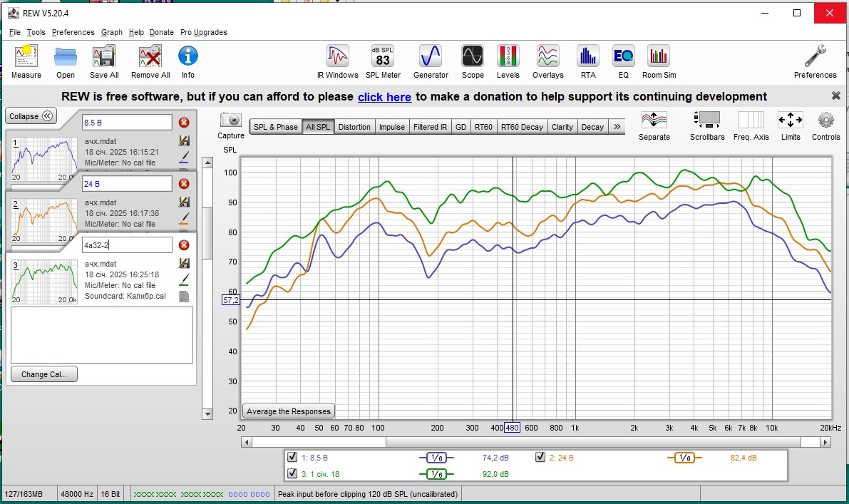The width and height of the screenshot is (849, 504).
Task: Select measurement 3 green thumbnail
Action: click(x=44, y=281)
